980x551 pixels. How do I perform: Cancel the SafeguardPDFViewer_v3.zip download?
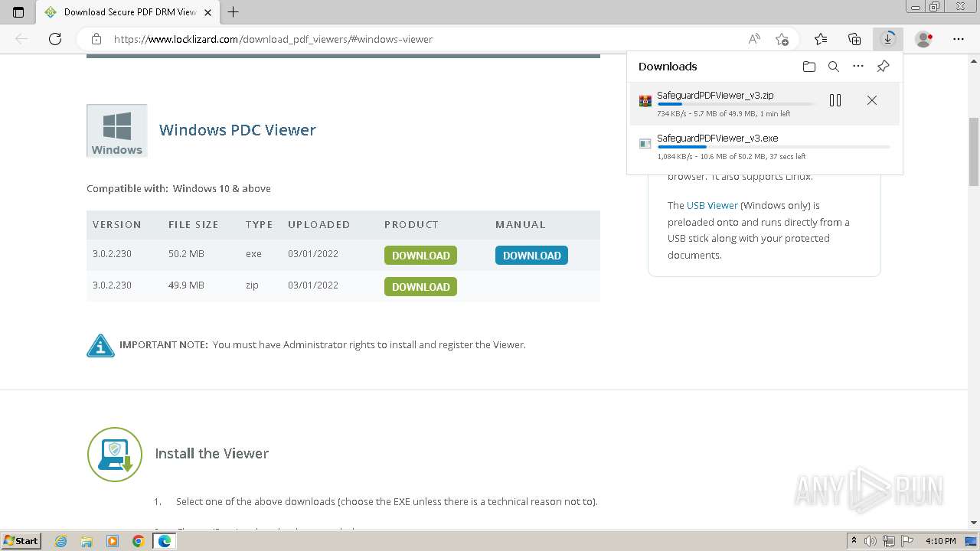pyautogui.click(x=872, y=100)
